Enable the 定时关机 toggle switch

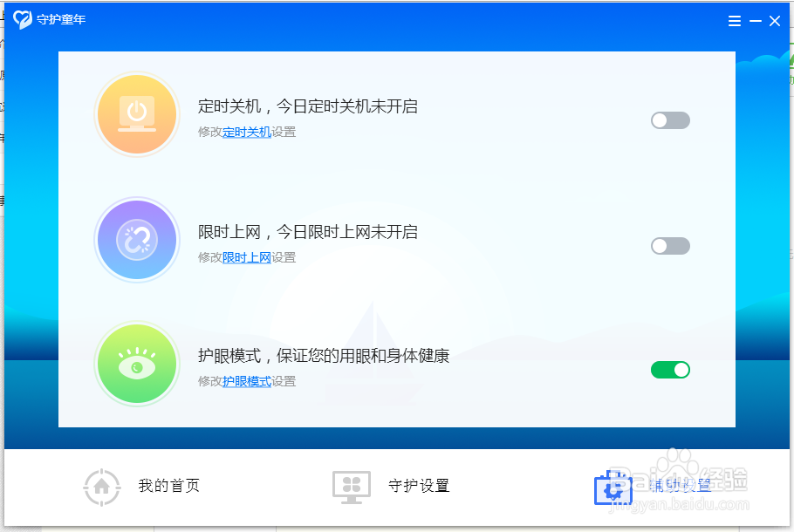670,119
